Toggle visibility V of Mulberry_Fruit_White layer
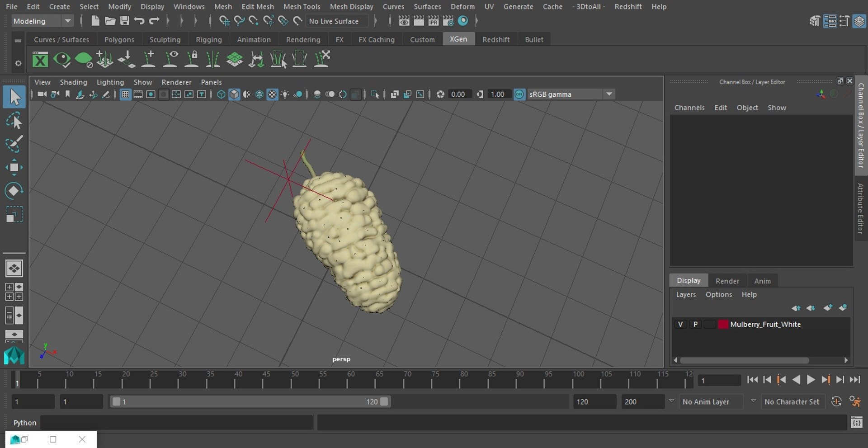This screenshot has height=448, width=868. tap(680, 324)
